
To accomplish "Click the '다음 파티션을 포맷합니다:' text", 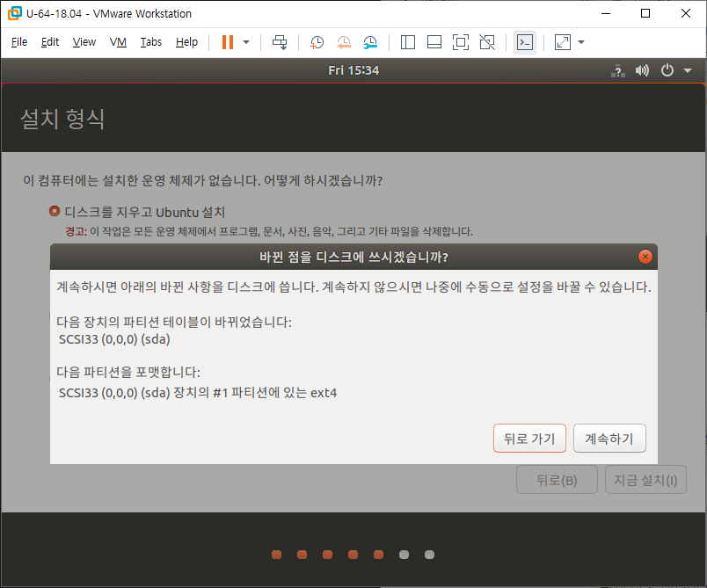I will (128, 372).
